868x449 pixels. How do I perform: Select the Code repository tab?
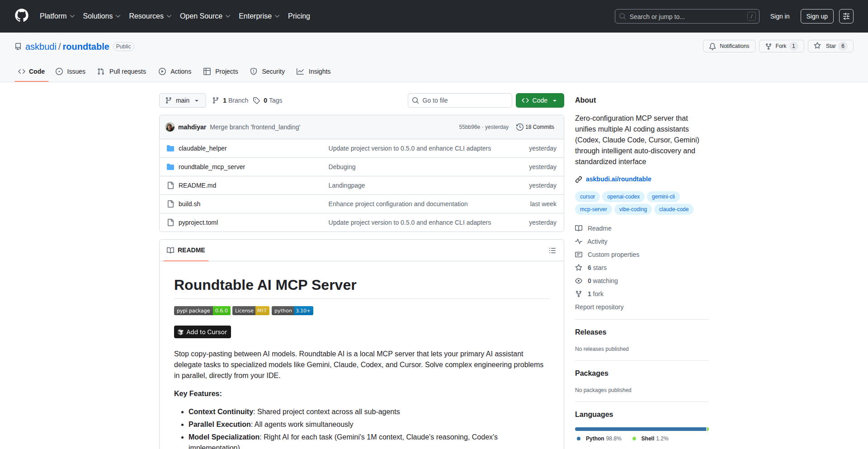31,71
